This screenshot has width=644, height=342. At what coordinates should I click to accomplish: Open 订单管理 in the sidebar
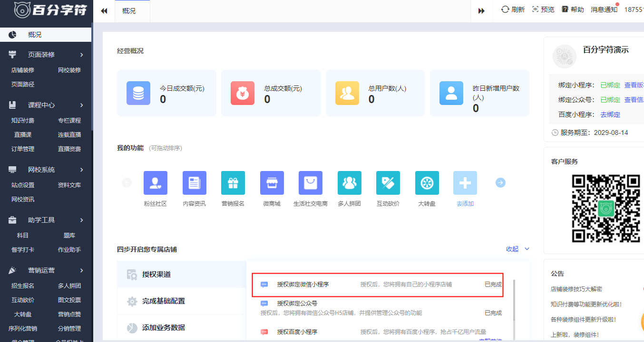coord(23,149)
